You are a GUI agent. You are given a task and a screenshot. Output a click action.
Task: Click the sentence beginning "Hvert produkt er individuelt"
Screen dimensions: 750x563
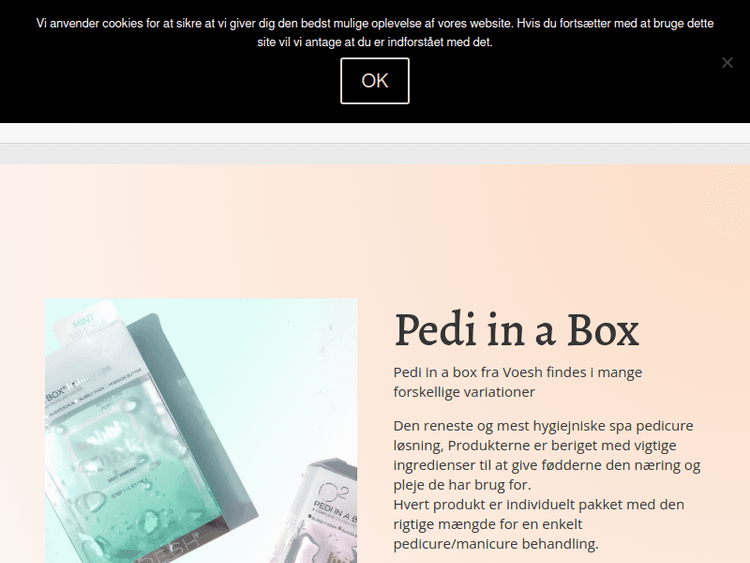539,524
